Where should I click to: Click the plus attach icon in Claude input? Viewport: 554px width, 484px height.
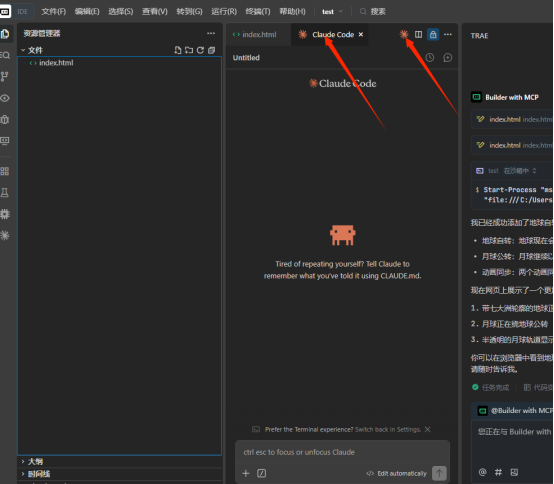pyautogui.click(x=246, y=473)
